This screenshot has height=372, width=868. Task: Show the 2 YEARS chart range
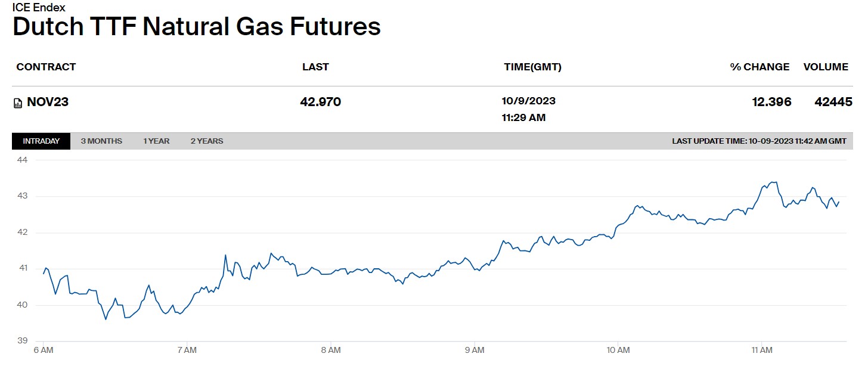(207, 141)
